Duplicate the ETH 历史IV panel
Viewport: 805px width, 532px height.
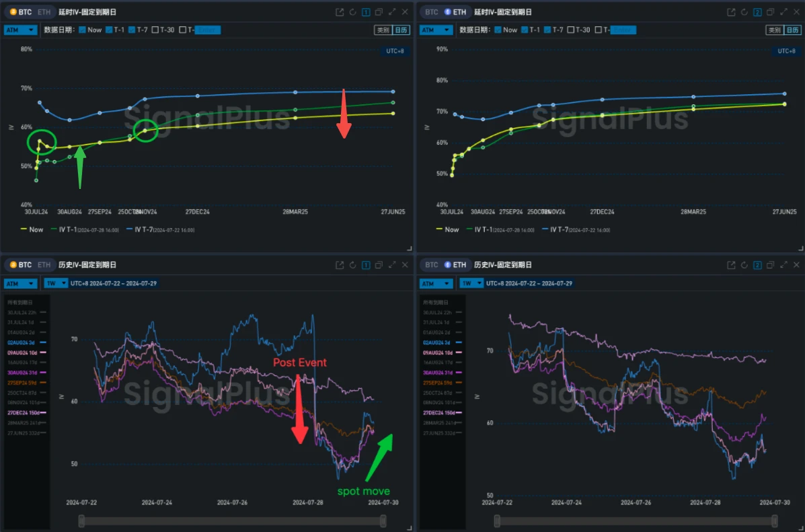coord(770,265)
